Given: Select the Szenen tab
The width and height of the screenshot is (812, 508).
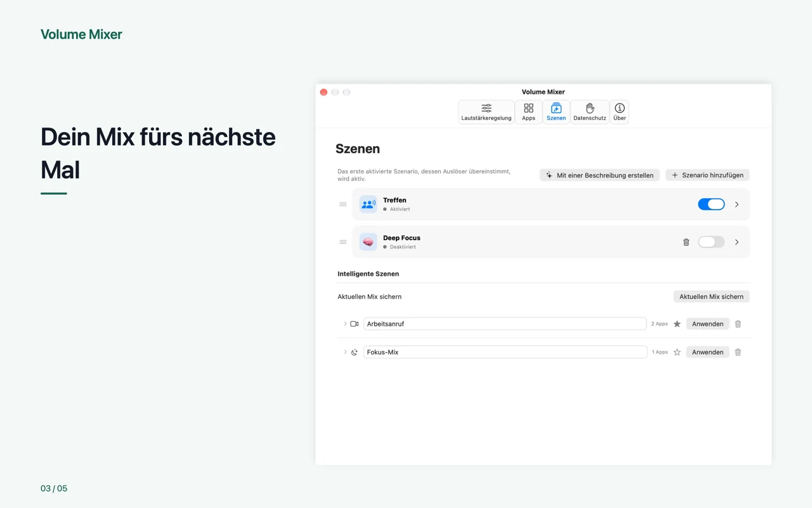Looking at the screenshot, I should [556, 112].
